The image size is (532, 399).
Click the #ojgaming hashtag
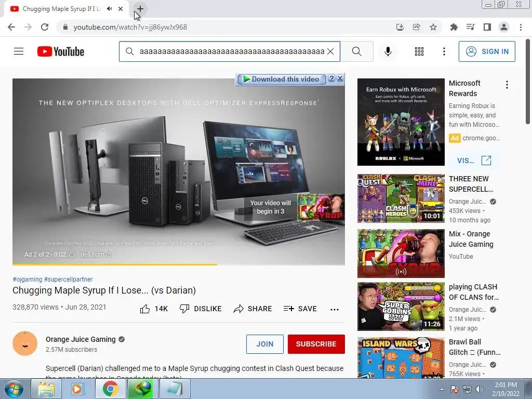(x=28, y=279)
